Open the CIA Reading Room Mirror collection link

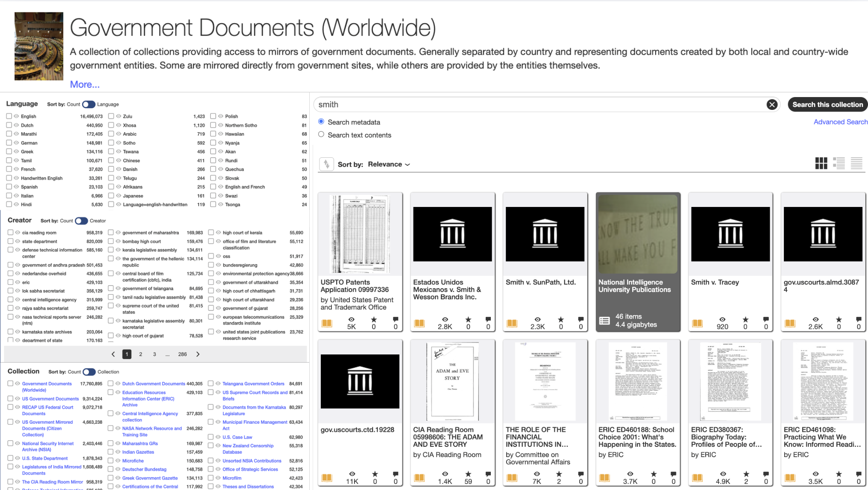(x=53, y=482)
